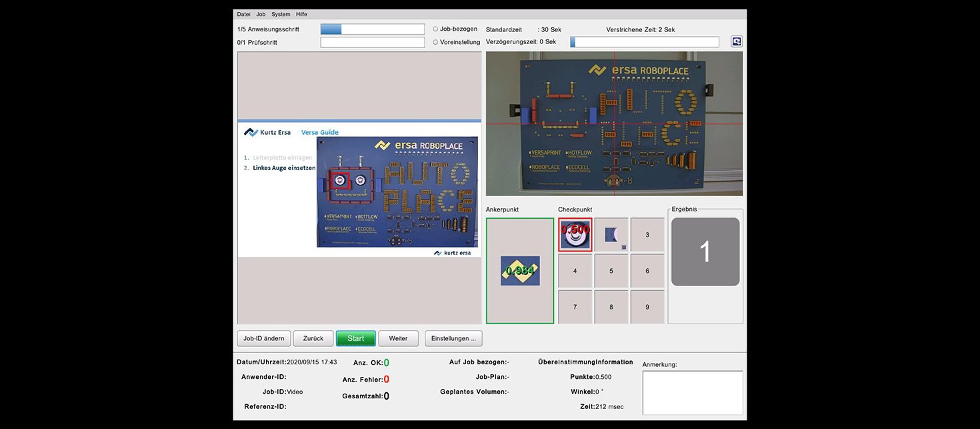Open Einstellungen settings
980x429 pixels.
pyautogui.click(x=453, y=338)
